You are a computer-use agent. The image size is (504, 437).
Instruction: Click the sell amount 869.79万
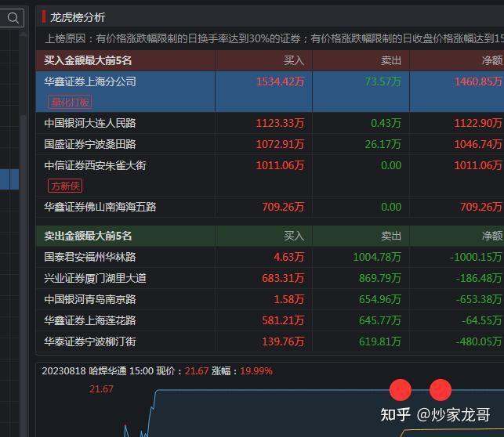[x=380, y=278]
